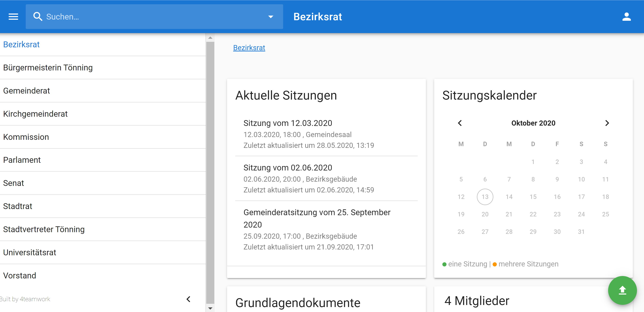Open the Built by 4teamwork link
This screenshot has height=312, width=644.
[x=25, y=299]
